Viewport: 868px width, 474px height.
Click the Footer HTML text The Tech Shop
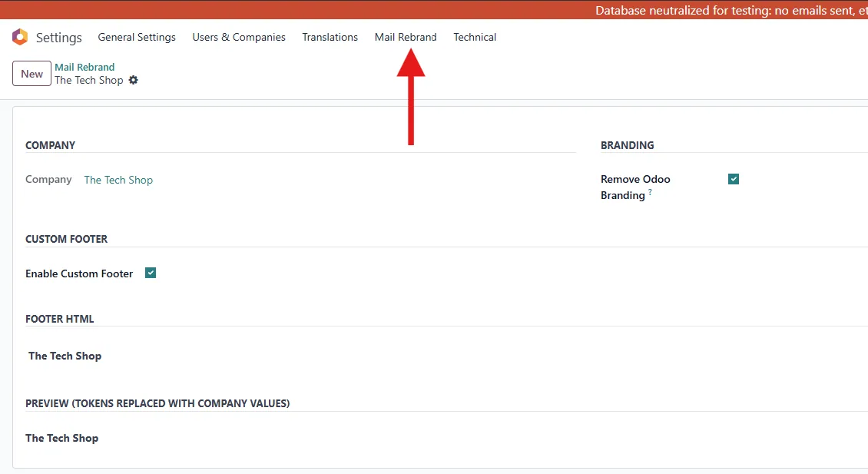click(x=65, y=356)
